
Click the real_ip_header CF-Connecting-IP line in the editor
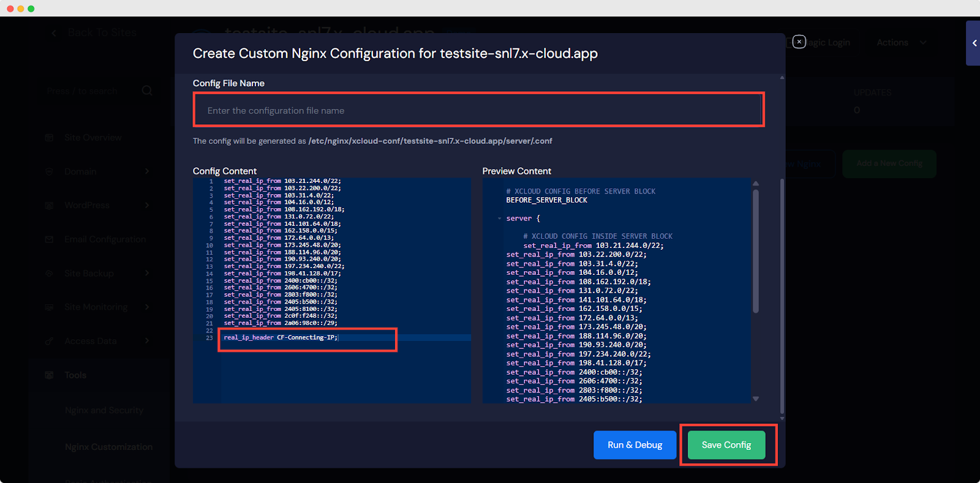(281, 337)
